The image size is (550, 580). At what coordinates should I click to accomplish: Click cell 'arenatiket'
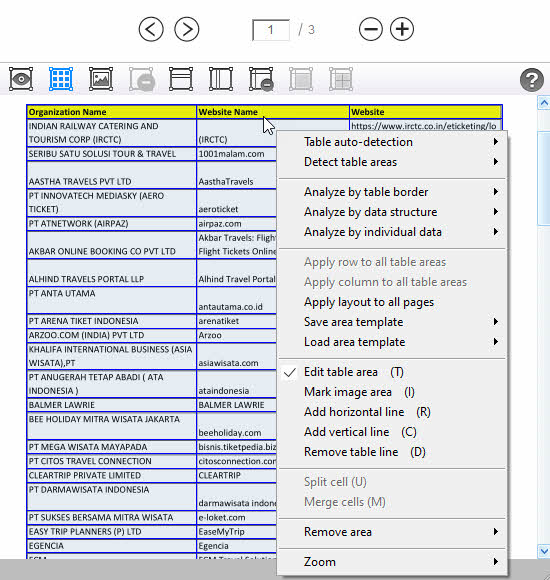click(x=237, y=321)
